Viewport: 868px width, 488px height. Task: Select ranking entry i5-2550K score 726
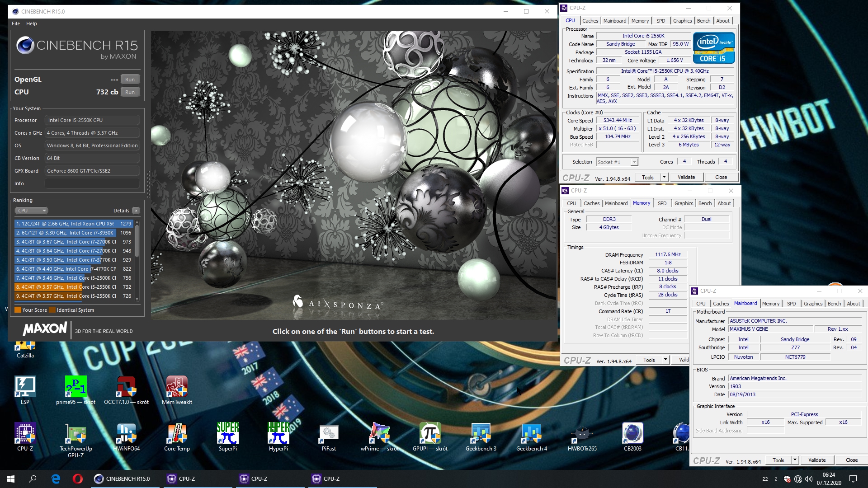click(73, 296)
